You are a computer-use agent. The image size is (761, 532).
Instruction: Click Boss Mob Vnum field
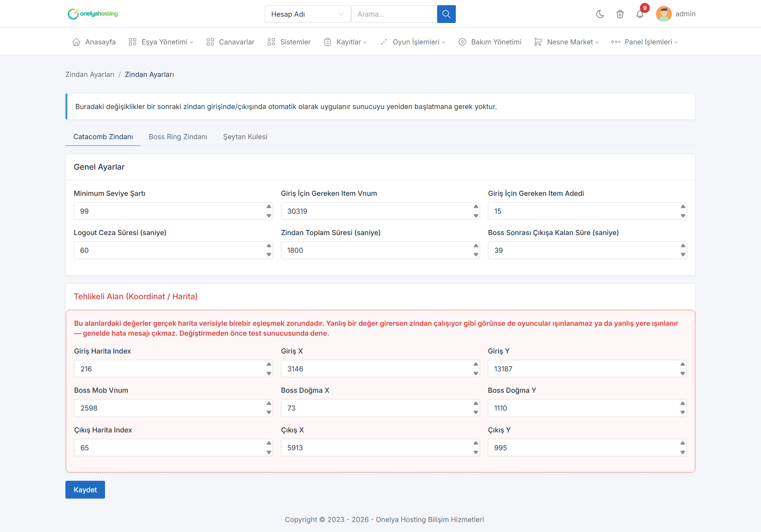coord(173,408)
